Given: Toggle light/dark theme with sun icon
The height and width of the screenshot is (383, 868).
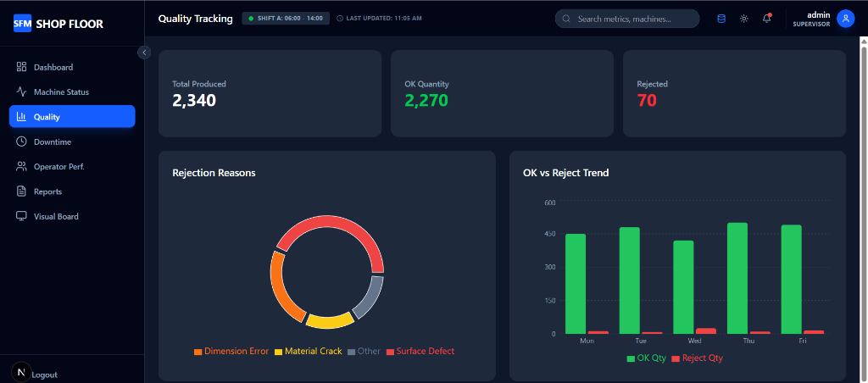Looking at the screenshot, I should [x=744, y=19].
